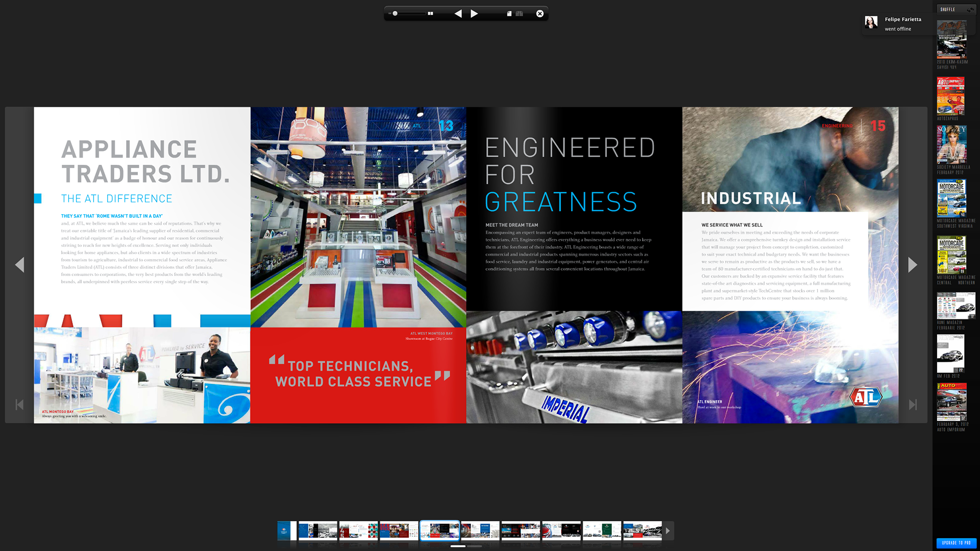Image resolution: width=980 pixels, height=551 pixels.
Task: Open the 2010 Ekim-Kasim 4x4 magazine cover
Action: (x=951, y=40)
